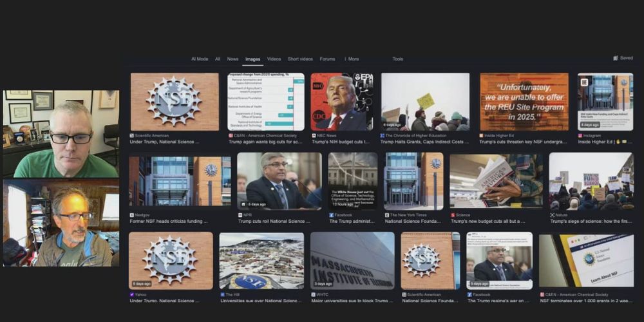644x322 pixels.
Task: Open the Yahoo NSF logo thumbnail
Action: click(x=171, y=260)
